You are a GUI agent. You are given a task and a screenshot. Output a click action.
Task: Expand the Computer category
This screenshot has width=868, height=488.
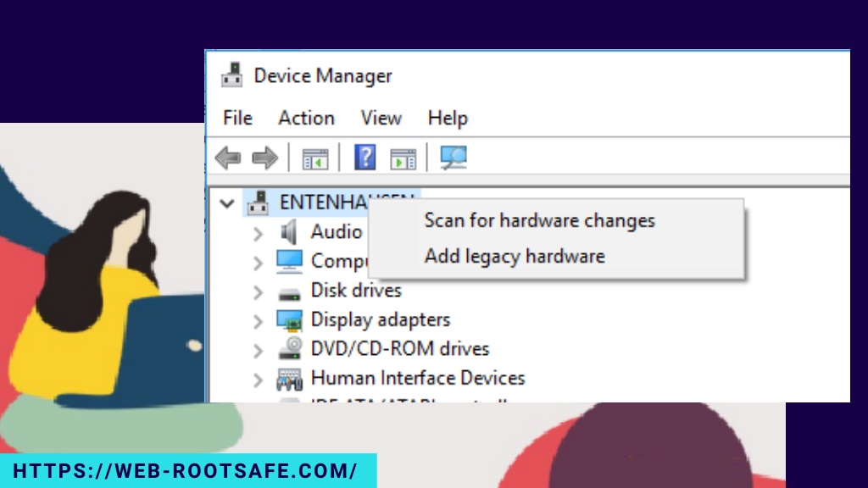[258, 263]
